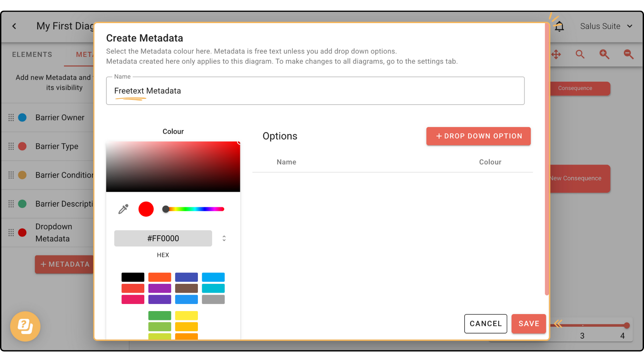This screenshot has height=362, width=644.
Task: Add a drop down option
Action: coord(478,136)
